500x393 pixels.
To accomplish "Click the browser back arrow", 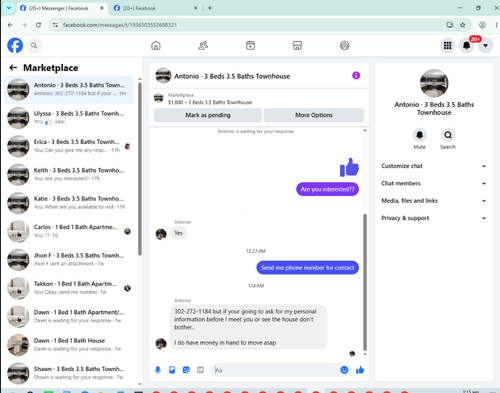I will 10,25.
